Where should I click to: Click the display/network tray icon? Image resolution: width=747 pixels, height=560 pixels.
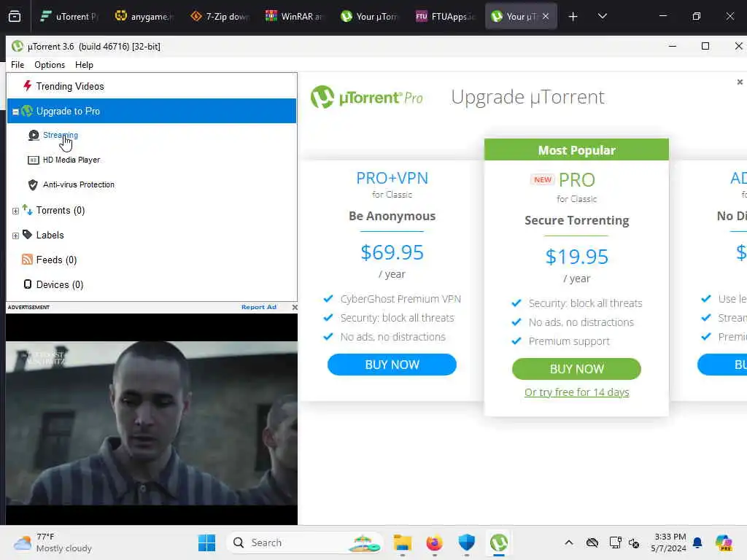pos(615,542)
